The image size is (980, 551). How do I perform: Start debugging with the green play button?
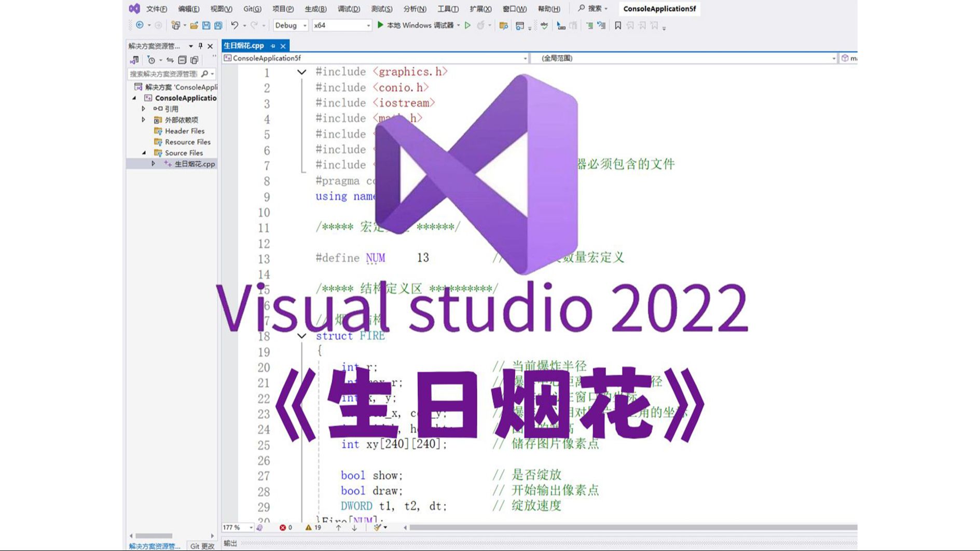click(x=380, y=25)
